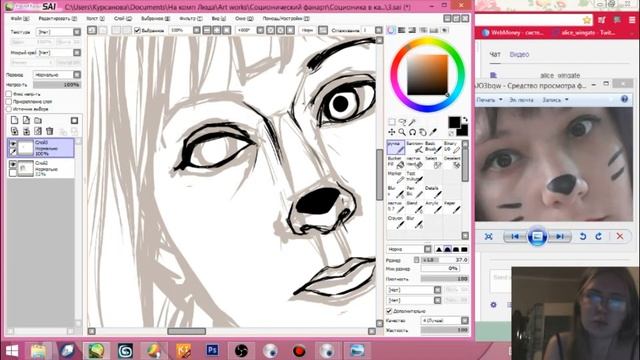This screenshot has height=360, width=640.
Task: Click the delete X in photo viewer
Action: [620, 236]
